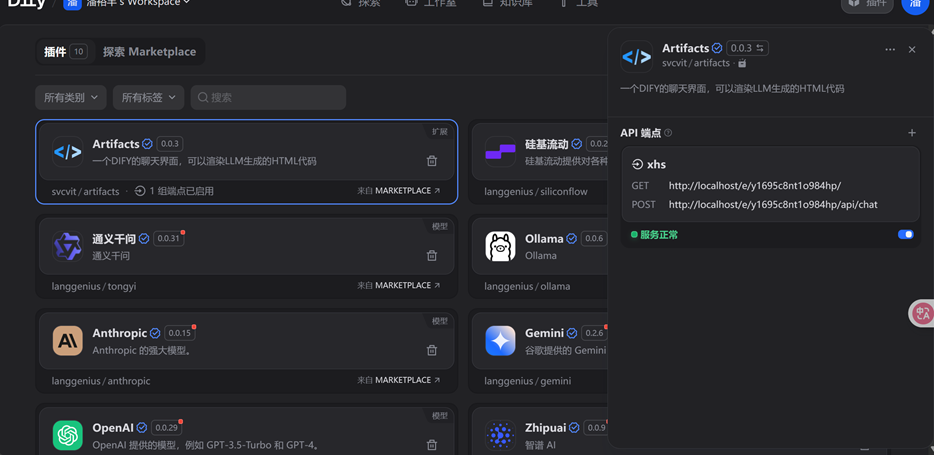934x455 pixels.
Task: Click the small marketplace icon after svcvit / artifacts in the panel
Action: click(742, 63)
